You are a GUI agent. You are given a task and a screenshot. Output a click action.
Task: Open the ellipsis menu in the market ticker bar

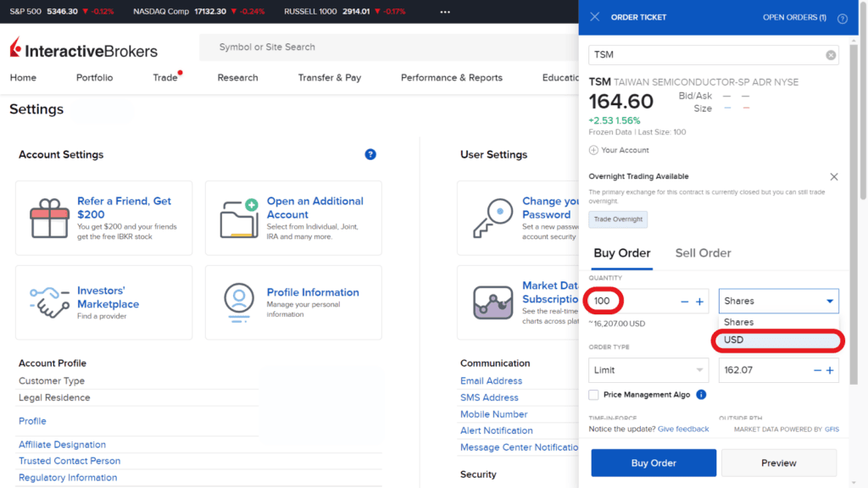coord(444,12)
